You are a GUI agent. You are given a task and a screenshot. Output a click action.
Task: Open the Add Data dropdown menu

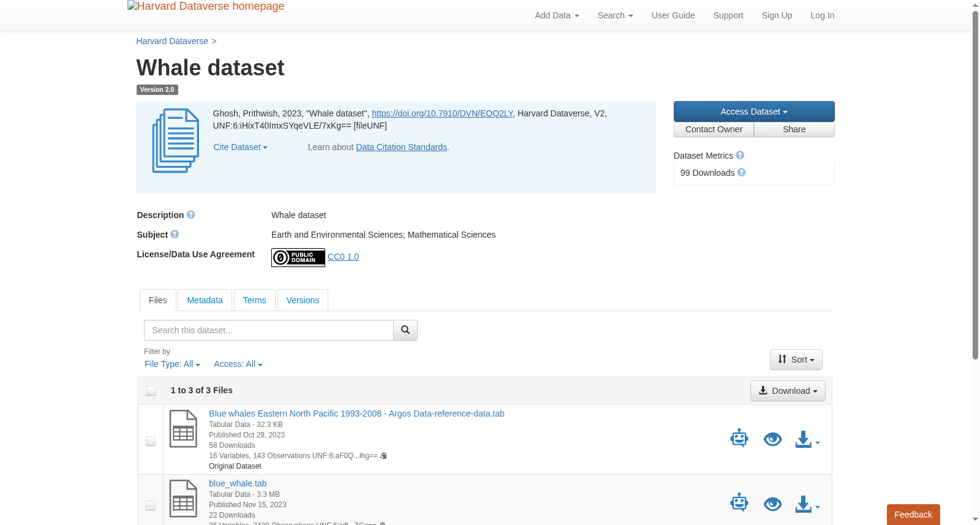557,15
